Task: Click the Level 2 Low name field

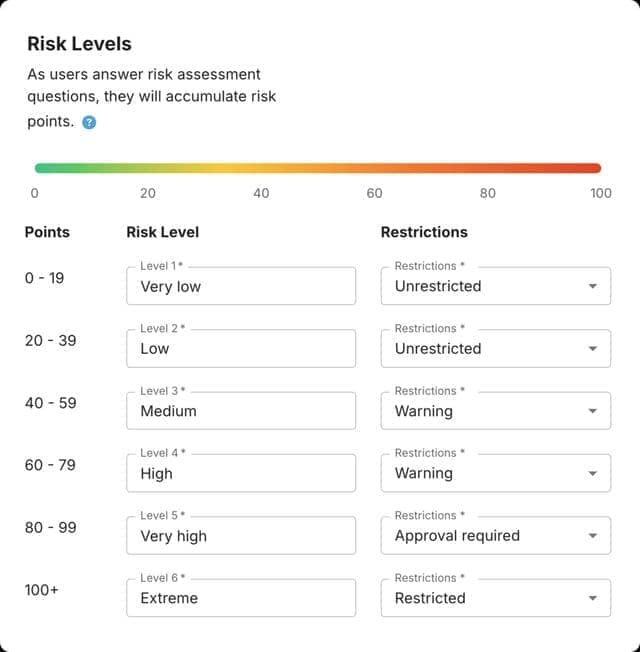Action: coord(240,348)
